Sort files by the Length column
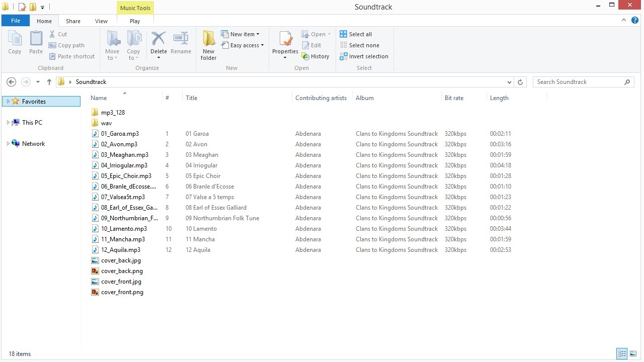The width and height of the screenshot is (644, 362). [499, 98]
